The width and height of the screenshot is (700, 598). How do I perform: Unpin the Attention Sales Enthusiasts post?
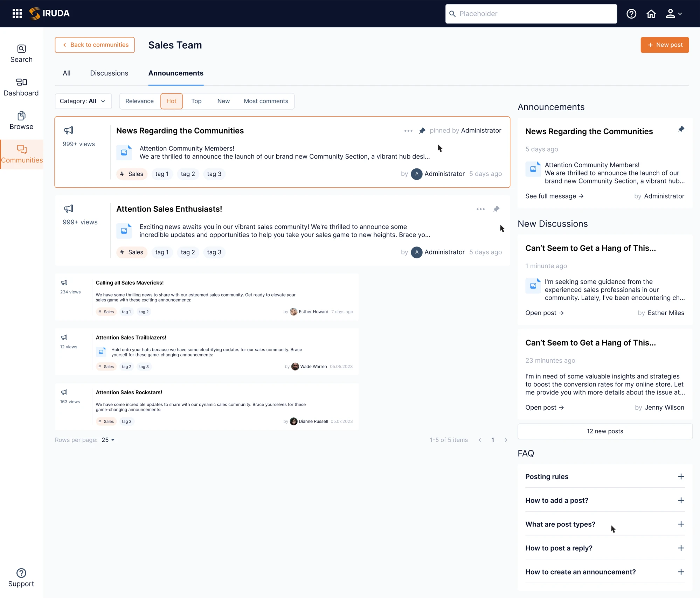(x=496, y=209)
